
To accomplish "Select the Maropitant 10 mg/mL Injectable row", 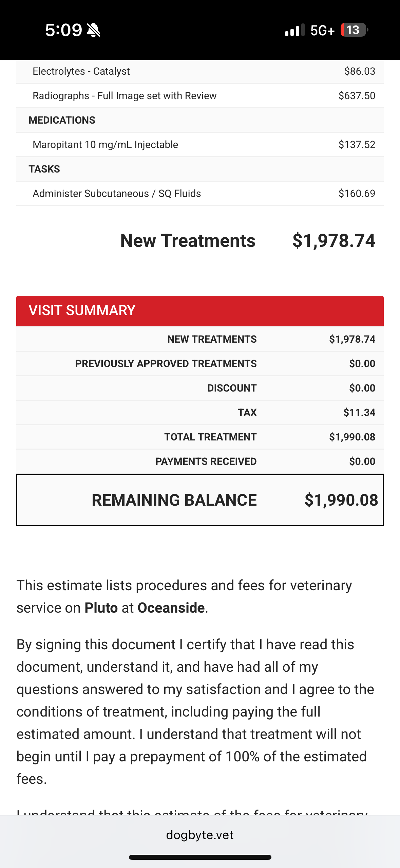I will pos(200,145).
